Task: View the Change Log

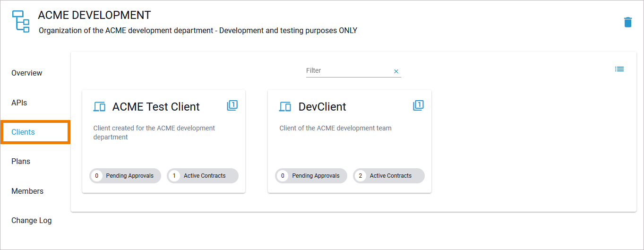Action: click(x=32, y=220)
